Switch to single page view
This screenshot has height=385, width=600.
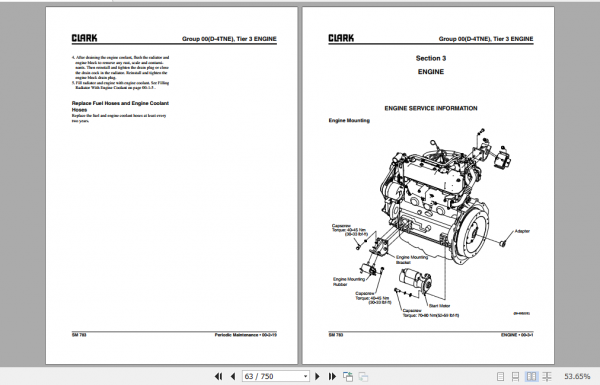500,377
